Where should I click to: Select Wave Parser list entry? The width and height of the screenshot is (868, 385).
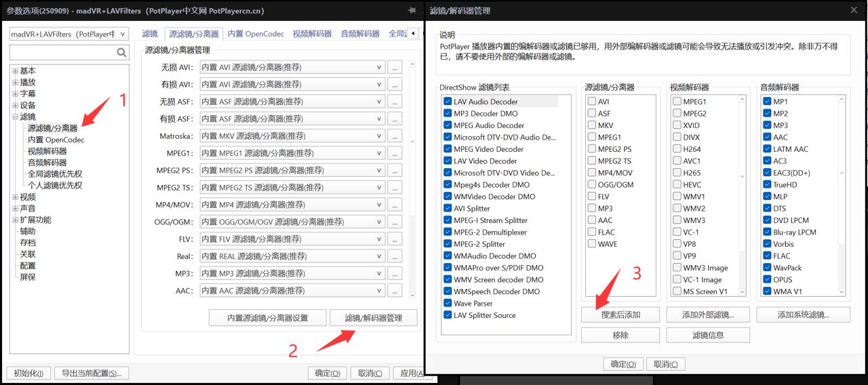(x=473, y=303)
